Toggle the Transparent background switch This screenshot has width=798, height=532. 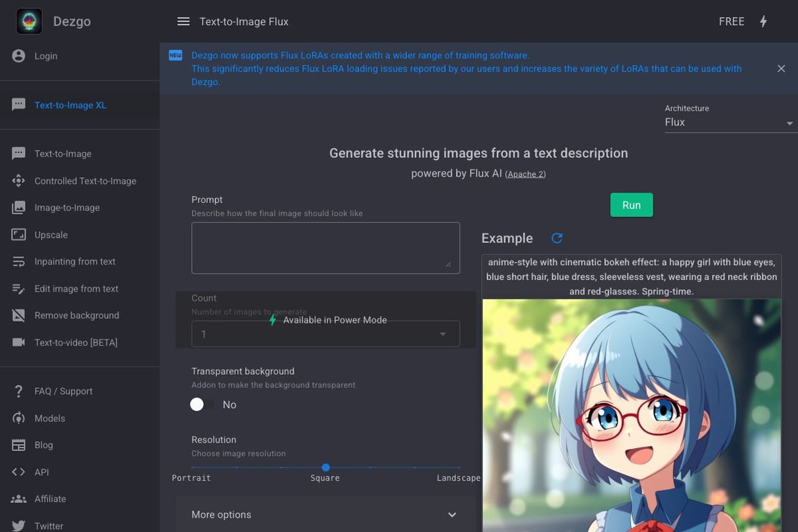point(202,405)
